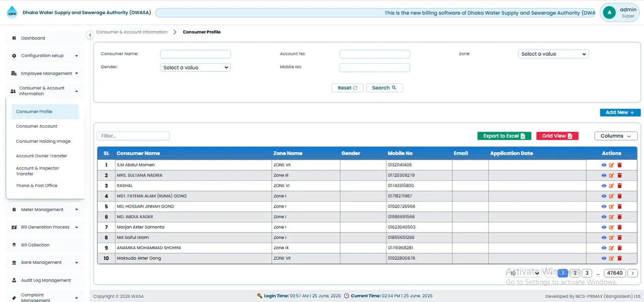Collapse Consumer & Account Information menu

coord(45,91)
